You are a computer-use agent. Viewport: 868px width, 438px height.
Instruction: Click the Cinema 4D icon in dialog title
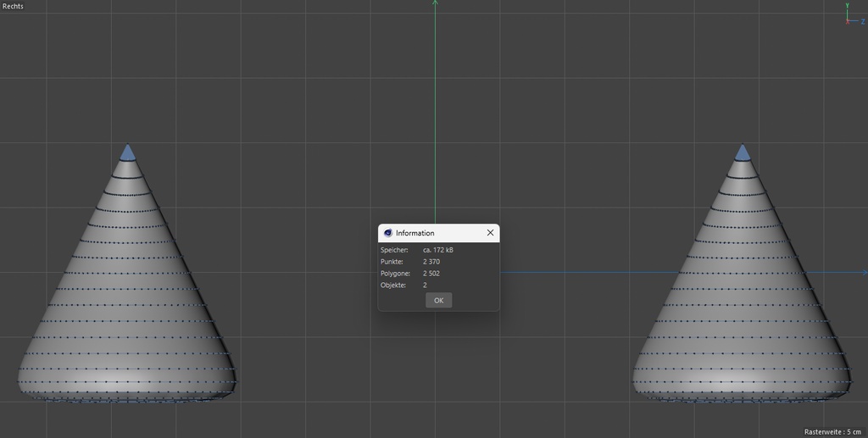[x=387, y=233]
